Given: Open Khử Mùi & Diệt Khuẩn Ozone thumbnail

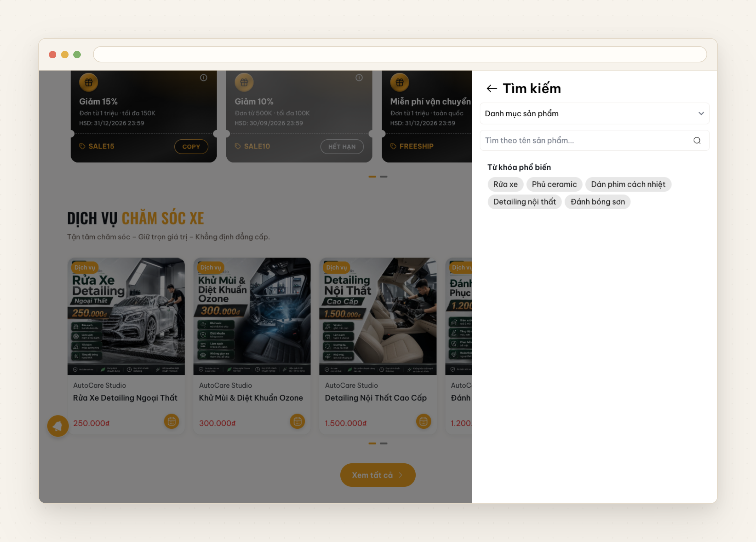Looking at the screenshot, I should pyautogui.click(x=252, y=316).
